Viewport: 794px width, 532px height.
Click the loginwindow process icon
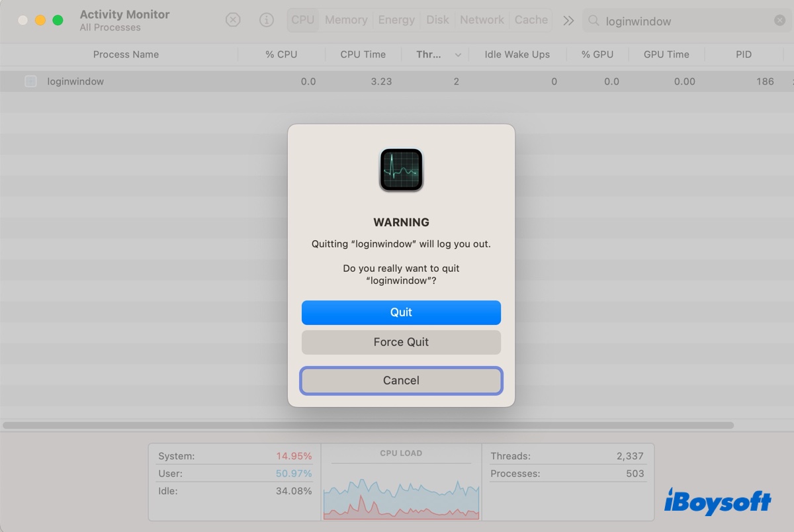30,81
